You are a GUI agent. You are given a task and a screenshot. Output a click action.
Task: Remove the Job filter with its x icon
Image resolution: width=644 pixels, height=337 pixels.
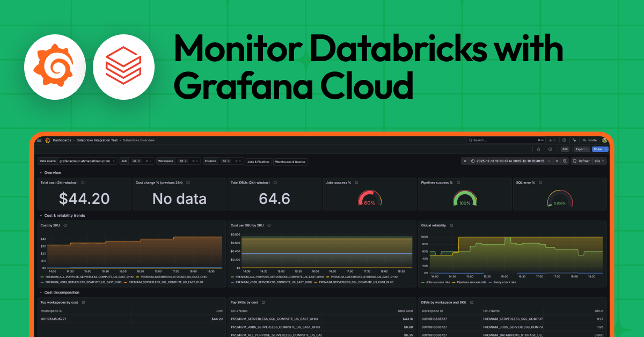[147, 161]
